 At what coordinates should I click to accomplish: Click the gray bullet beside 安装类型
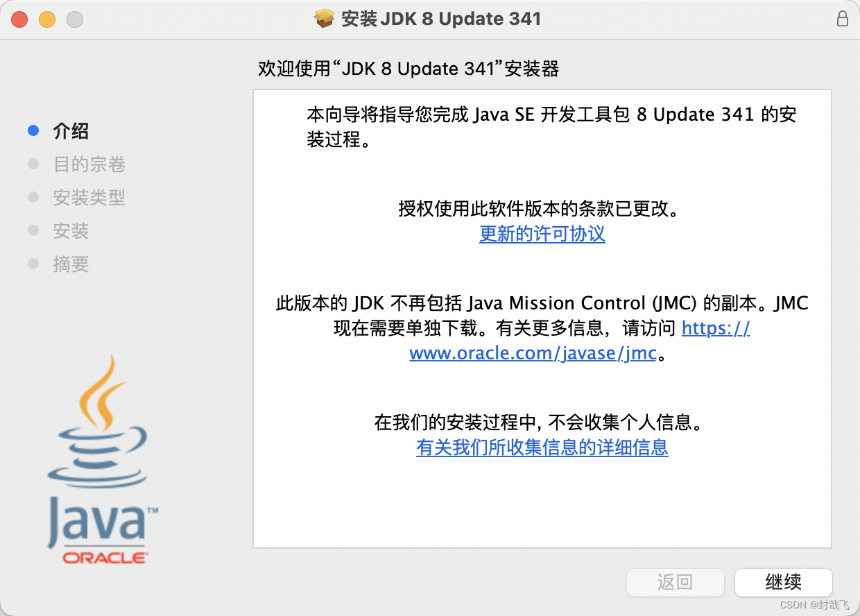pos(33,197)
